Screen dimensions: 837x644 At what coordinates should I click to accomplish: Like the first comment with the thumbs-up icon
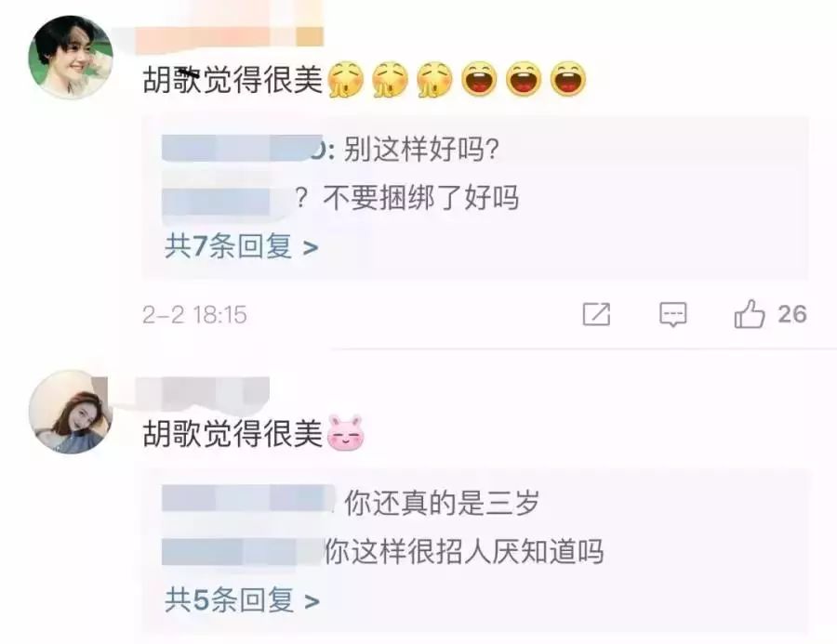(x=750, y=314)
